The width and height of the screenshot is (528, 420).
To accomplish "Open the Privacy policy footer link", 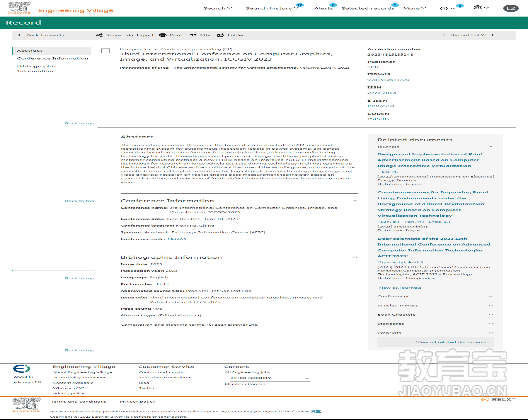I will coord(137,401).
